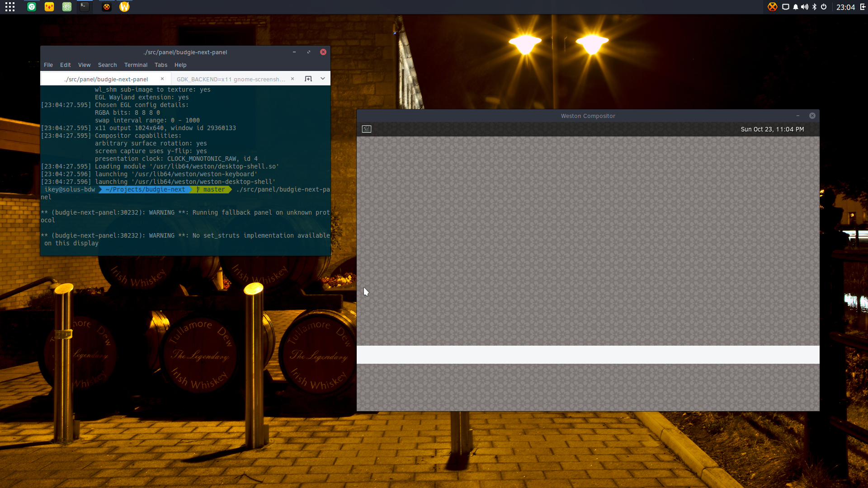
Task: Close the budgie-next-panel terminal tab
Action: (162, 79)
